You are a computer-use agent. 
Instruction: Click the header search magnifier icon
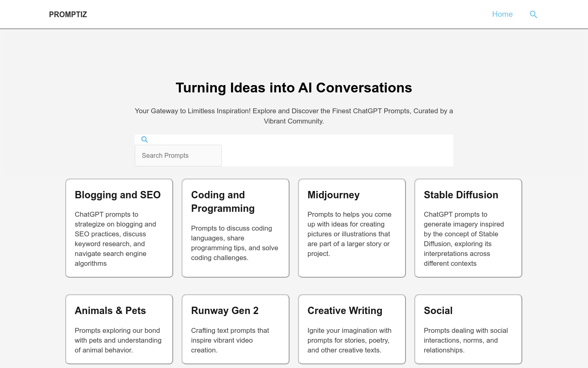pyautogui.click(x=533, y=14)
